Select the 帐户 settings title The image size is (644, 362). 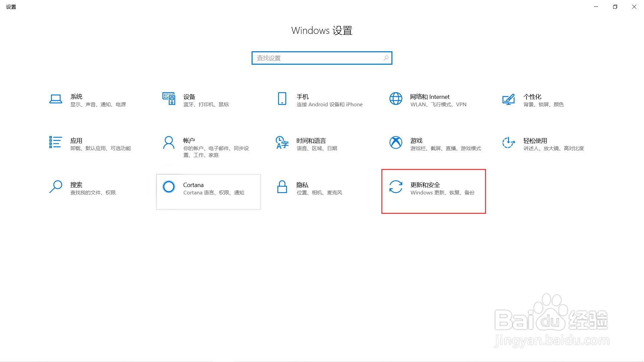(189, 140)
